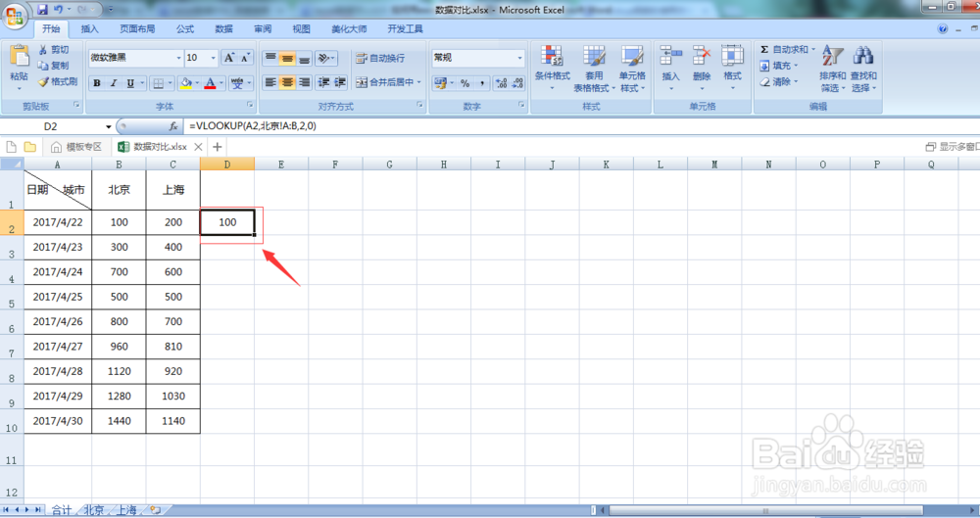980x518 pixels.
Task: Switch to 数据 ribbon tab
Action: pos(223,28)
